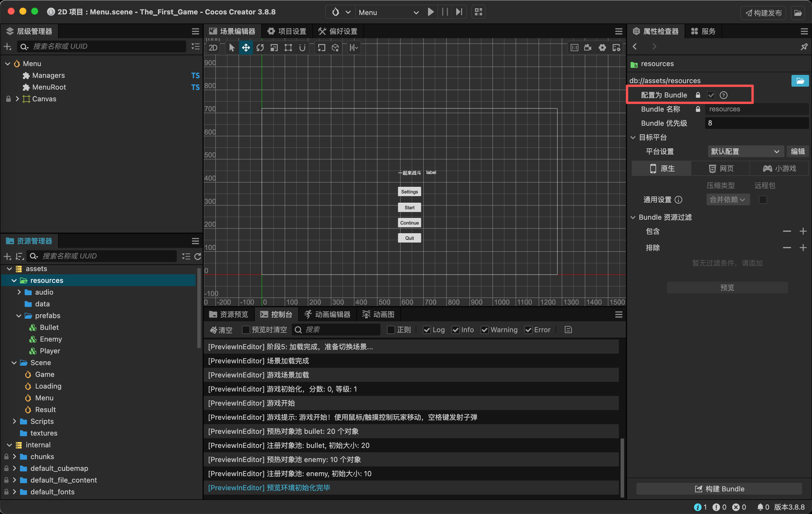Click the add node plus icon in the hierarchy
This screenshot has height=514, width=812.
coord(7,47)
